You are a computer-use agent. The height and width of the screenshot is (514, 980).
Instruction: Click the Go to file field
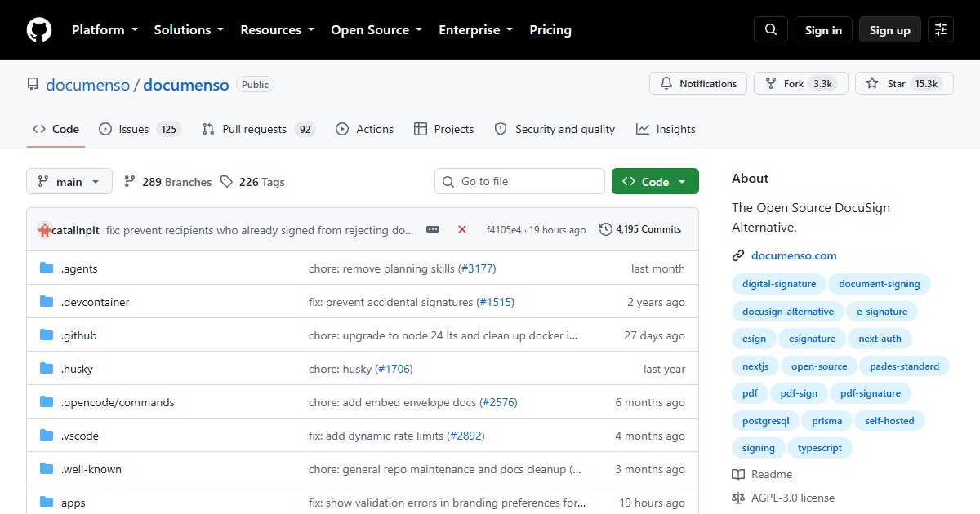519,181
